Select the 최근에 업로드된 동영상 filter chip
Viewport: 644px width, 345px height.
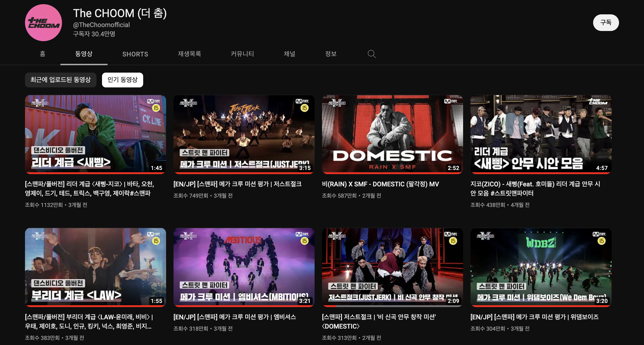pyautogui.click(x=61, y=80)
